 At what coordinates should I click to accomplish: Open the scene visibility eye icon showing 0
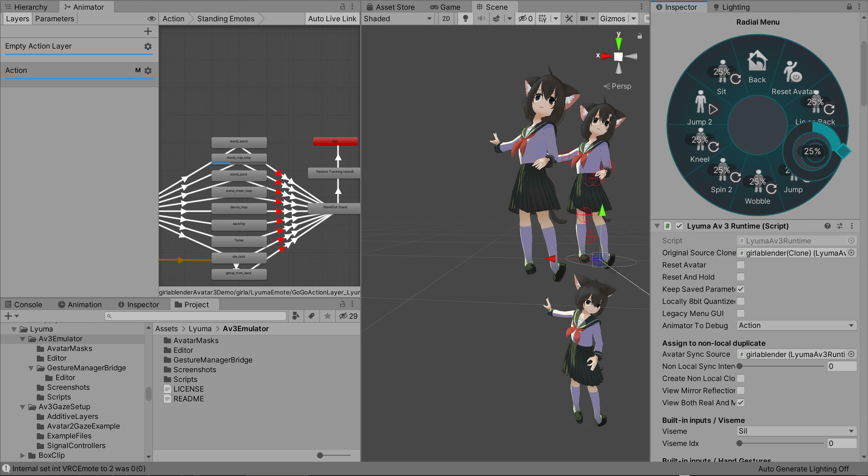point(524,19)
